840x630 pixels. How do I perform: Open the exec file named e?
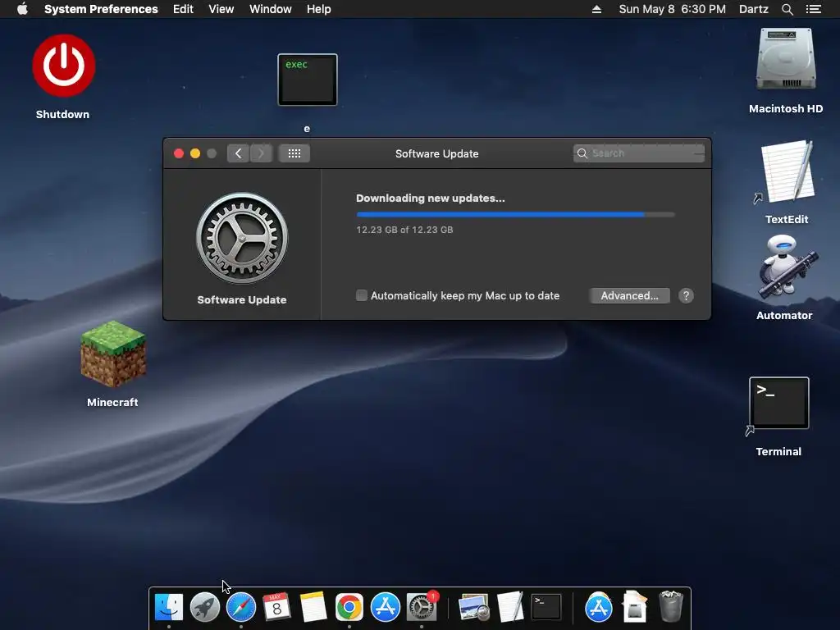pos(308,80)
